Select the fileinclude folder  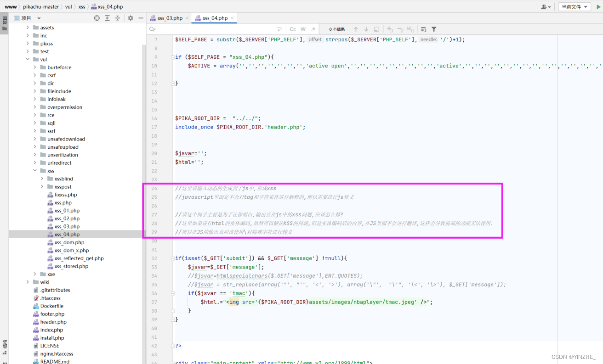pos(59,91)
